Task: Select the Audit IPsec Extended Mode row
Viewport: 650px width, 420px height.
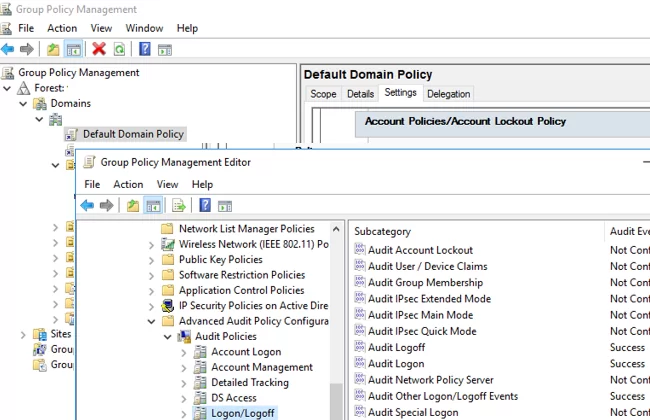Action: coord(429,299)
